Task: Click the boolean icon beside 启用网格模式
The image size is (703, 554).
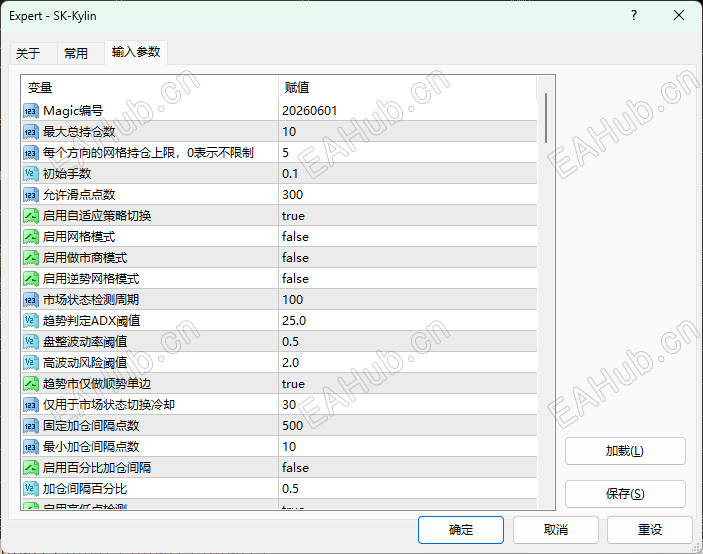Action: 30,237
